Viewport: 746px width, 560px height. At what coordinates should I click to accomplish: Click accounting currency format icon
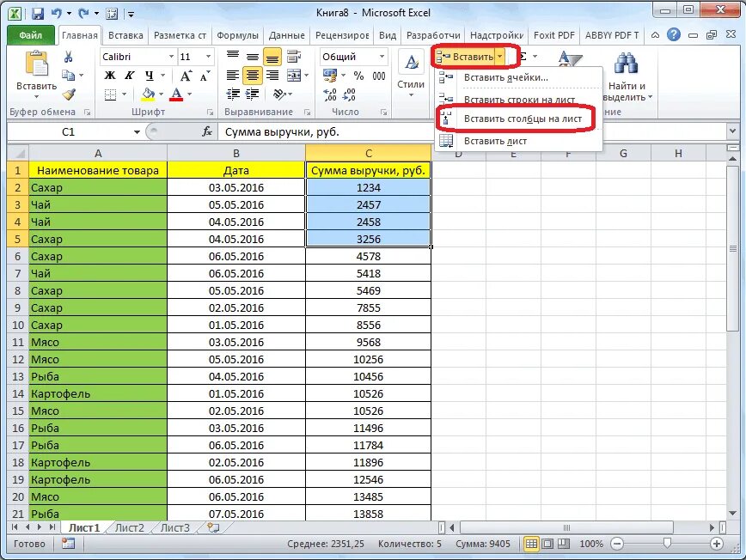[x=330, y=75]
